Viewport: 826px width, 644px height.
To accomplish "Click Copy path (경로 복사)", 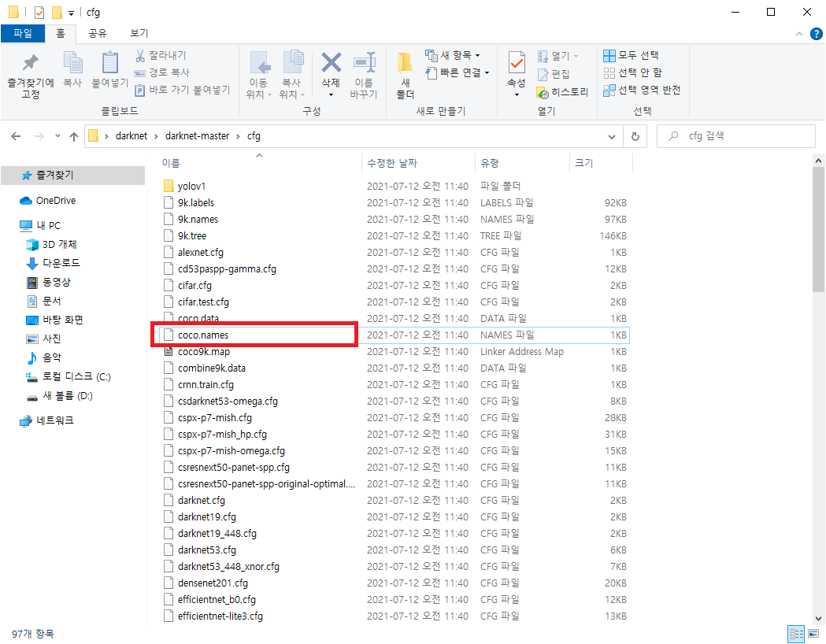I will [161, 72].
